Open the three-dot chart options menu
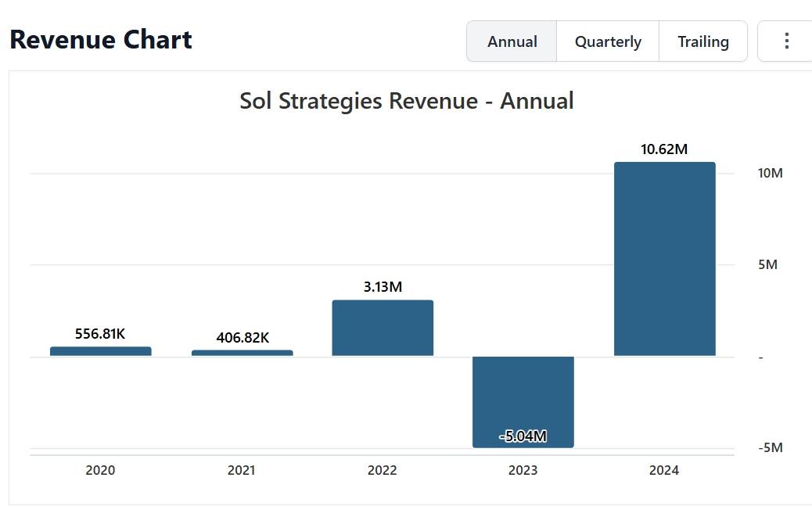Screen dimensions: 812x517 [x=786, y=41]
